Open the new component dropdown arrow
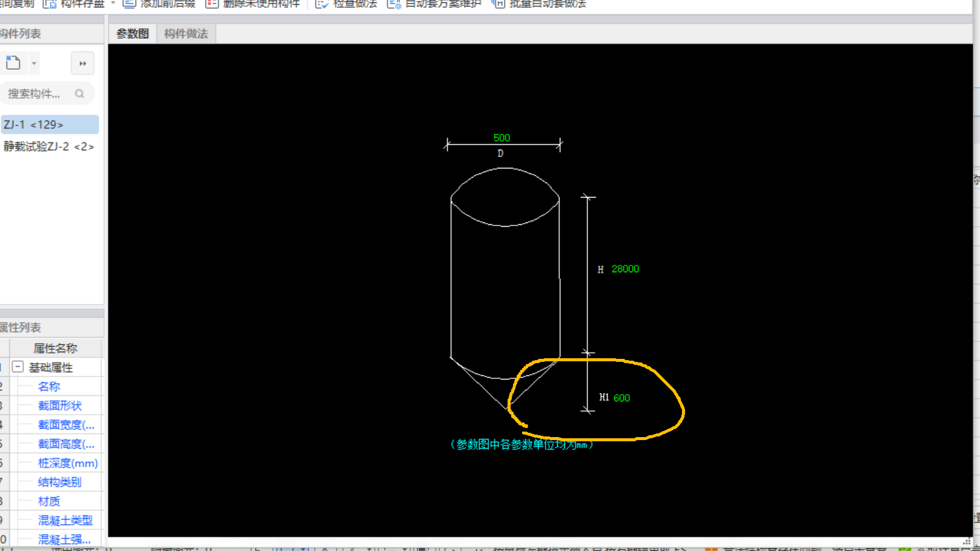Viewport: 980px width, 551px height. click(34, 64)
